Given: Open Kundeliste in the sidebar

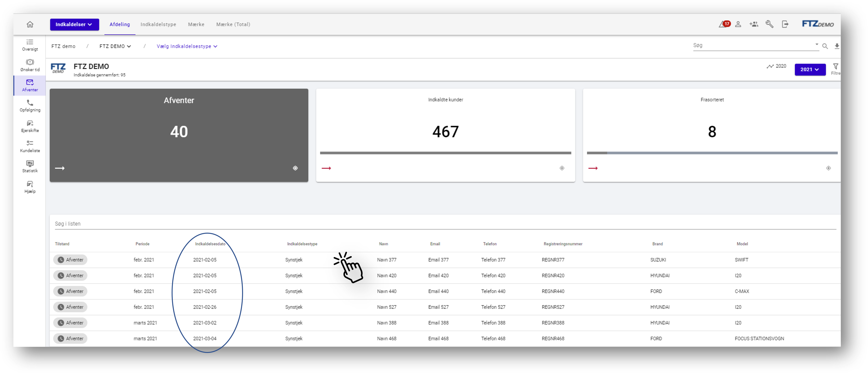Looking at the screenshot, I should [x=30, y=146].
